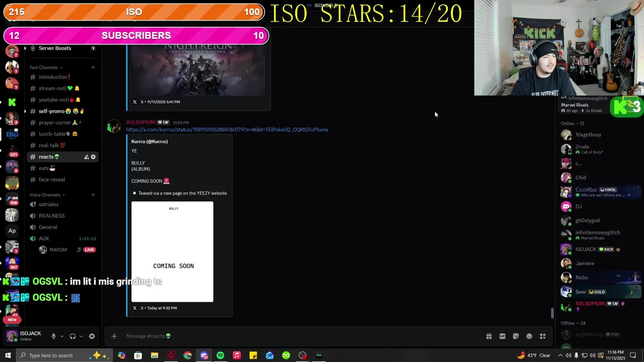Open the ISO server icon
The width and height of the screenshot is (644, 362).
(x=12, y=134)
